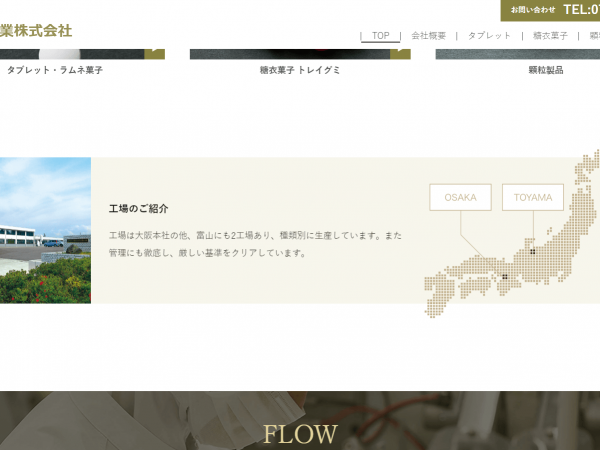Go to the タブレット menu page
This screenshot has width=600, height=450.
pos(489,36)
